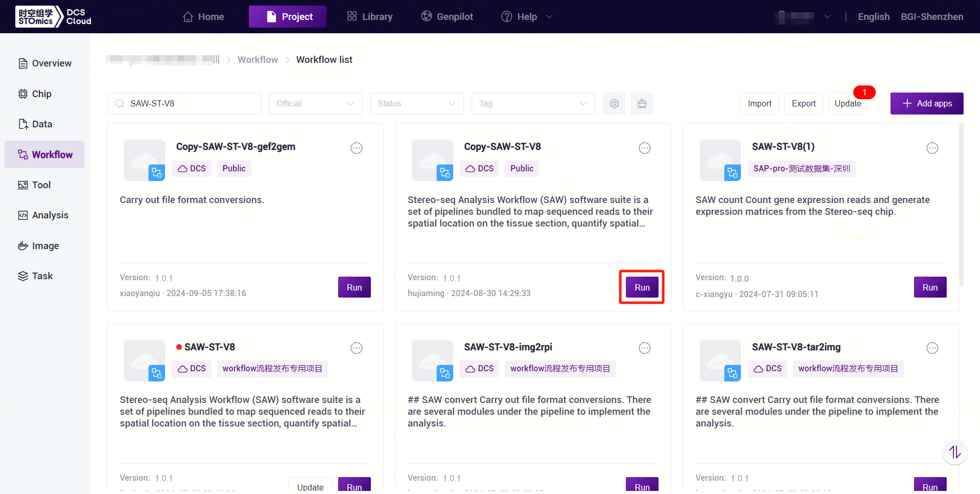This screenshot has height=494, width=980.
Task: Open the Tag filter dropdown
Action: click(533, 104)
